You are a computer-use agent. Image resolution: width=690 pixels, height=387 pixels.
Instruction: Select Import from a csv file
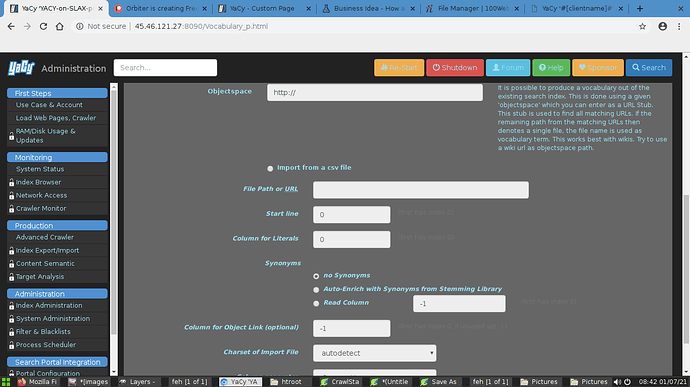point(270,168)
